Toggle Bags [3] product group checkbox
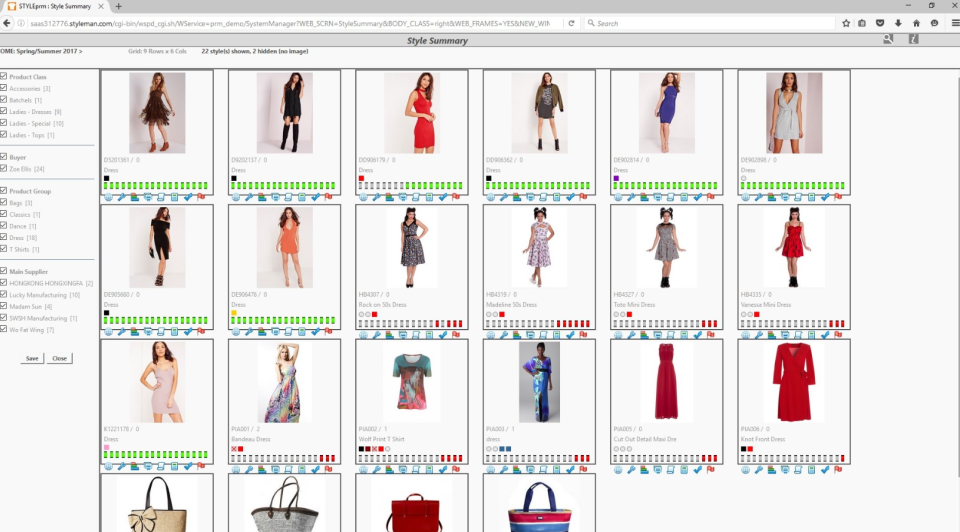This screenshot has height=532, width=960. [x=4, y=202]
